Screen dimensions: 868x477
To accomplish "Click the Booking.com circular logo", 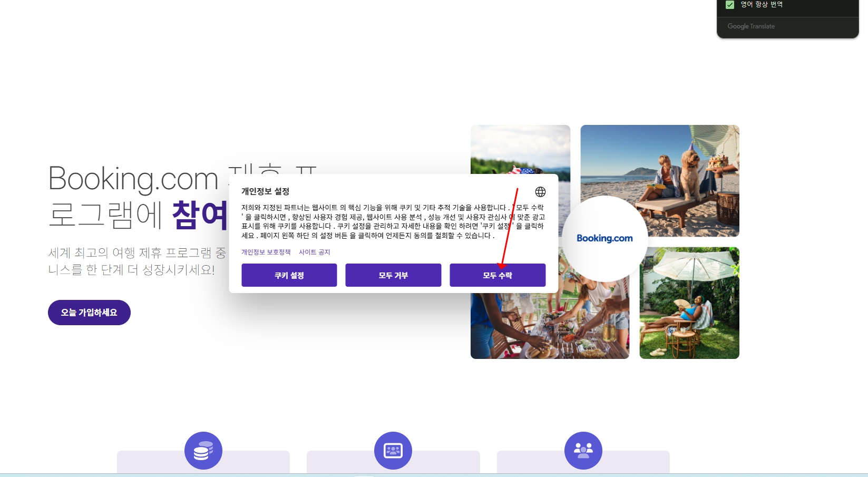I will [x=604, y=238].
